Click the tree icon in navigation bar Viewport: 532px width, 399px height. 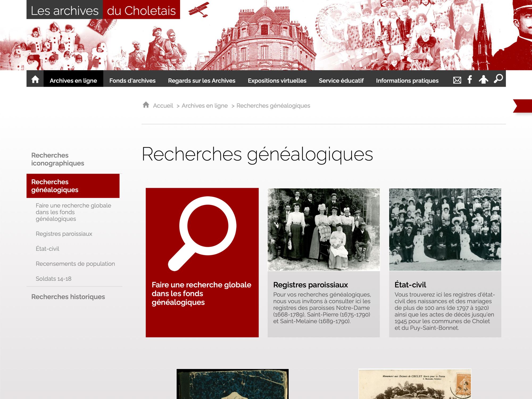coord(483,80)
